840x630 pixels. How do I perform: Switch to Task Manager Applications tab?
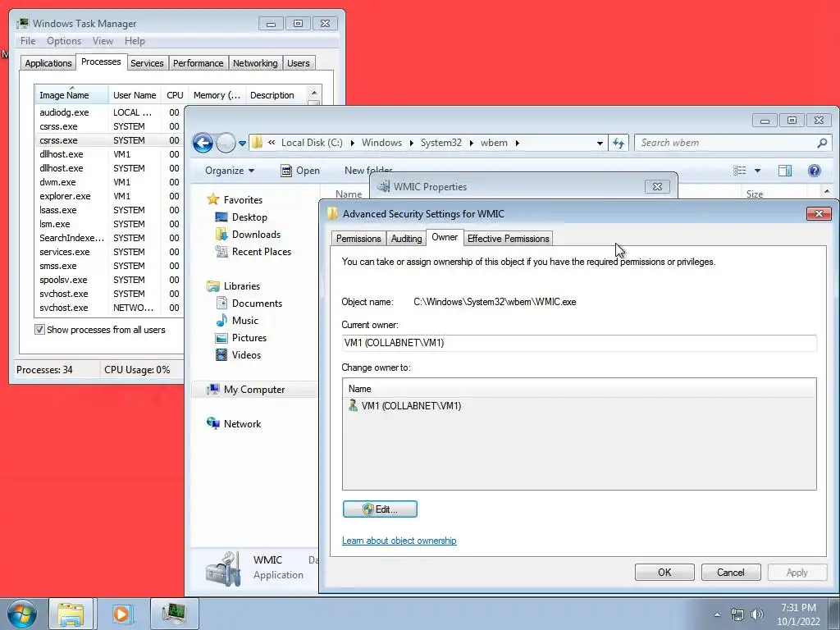(x=48, y=63)
